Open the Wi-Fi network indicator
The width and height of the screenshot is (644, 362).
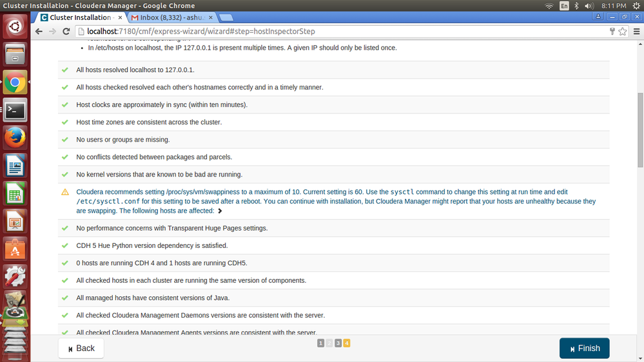click(x=549, y=6)
